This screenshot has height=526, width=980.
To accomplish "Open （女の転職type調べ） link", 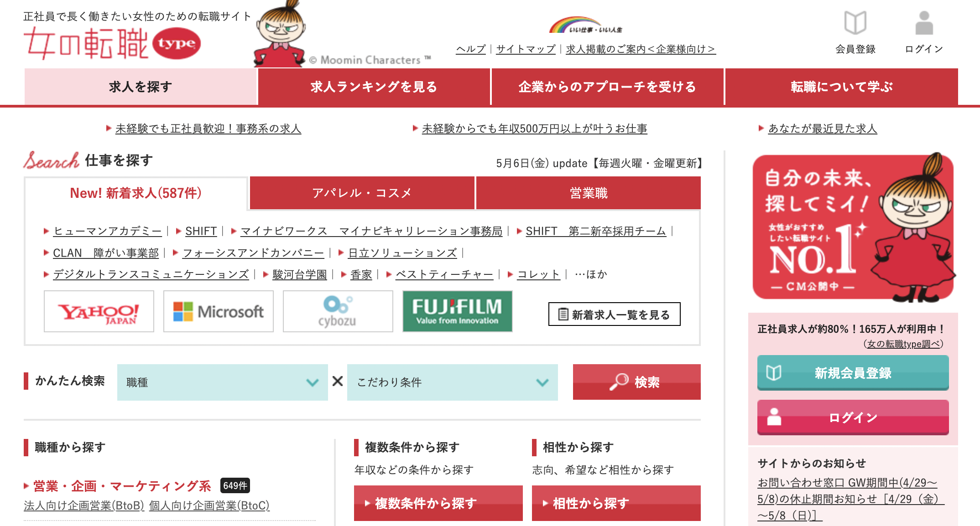I will tap(903, 344).
